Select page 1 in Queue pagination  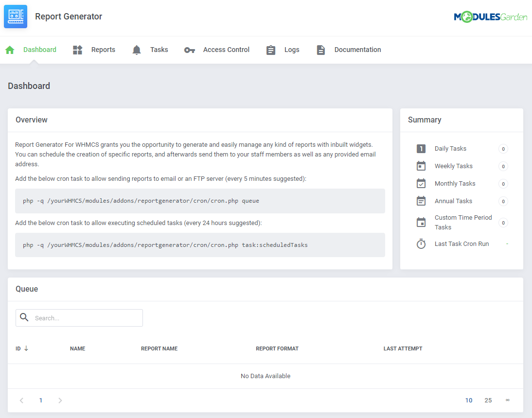pyautogui.click(x=41, y=401)
